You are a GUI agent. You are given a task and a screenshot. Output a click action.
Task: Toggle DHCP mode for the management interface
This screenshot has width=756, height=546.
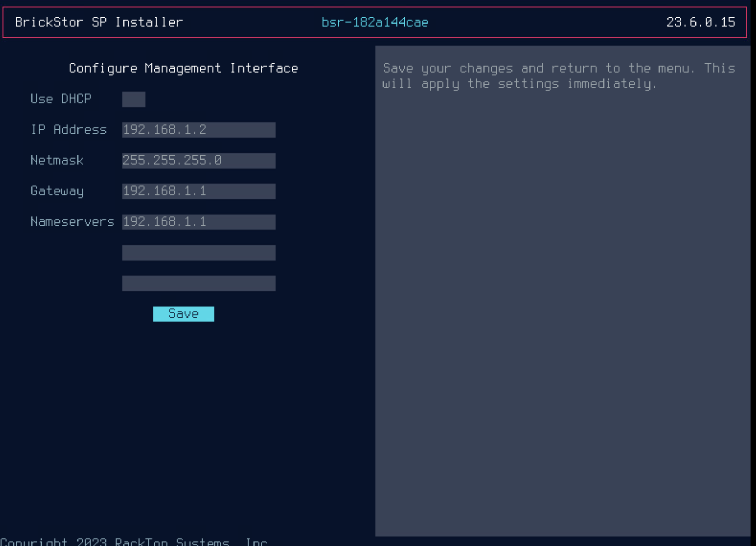click(133, 100)
